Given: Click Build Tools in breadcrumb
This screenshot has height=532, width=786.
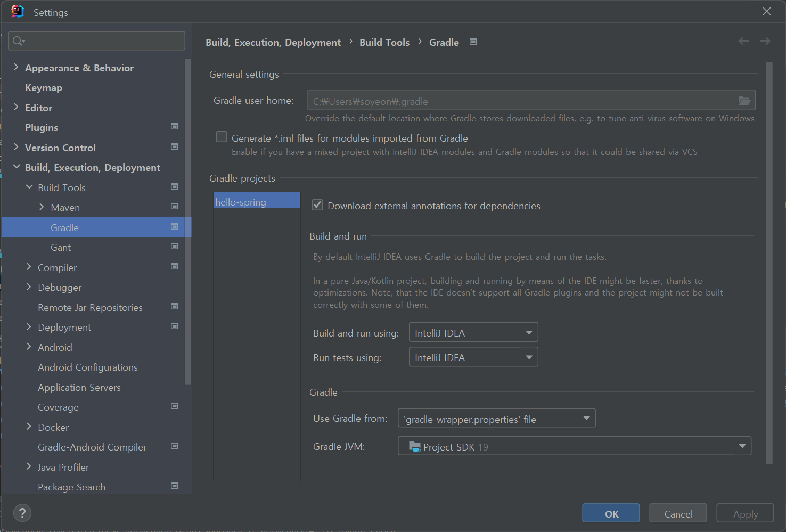Looking at the screenshot, I should [384, 42].
